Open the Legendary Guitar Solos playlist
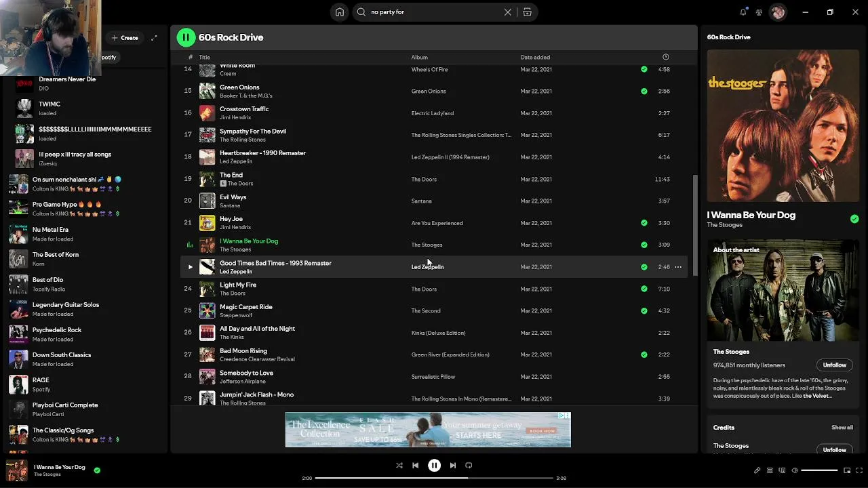The height and width of the screenshot is (488, 868). 85,309
